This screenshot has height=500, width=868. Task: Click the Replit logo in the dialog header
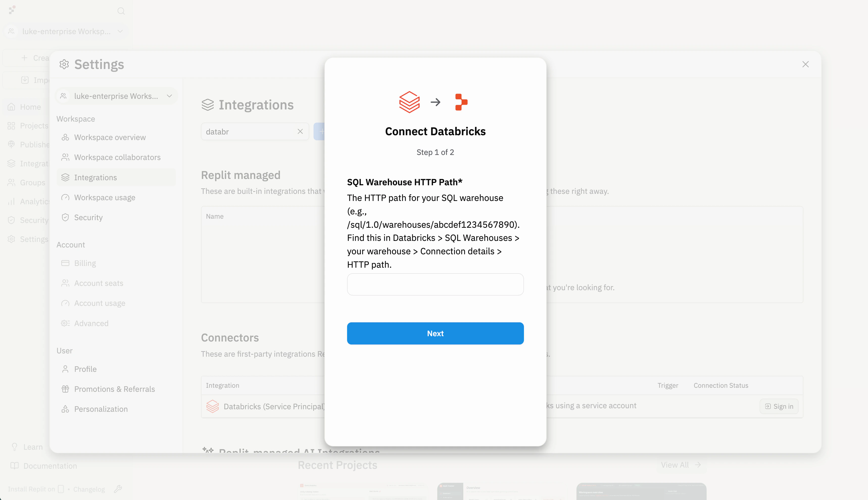pos(461,102)
